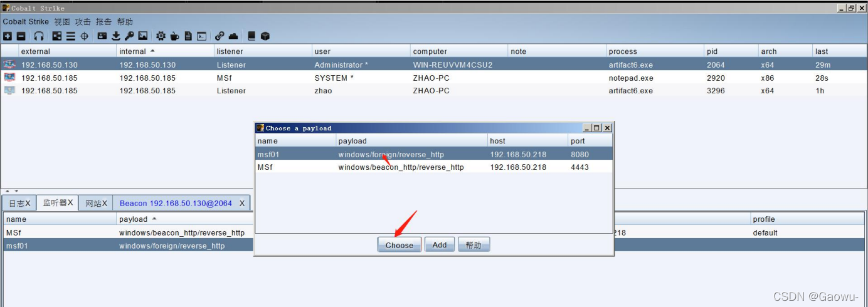Image resolution: width=868 pixels, height=307 pixels.
Task: Click the Java coffee-cup attack icon
Action: pyautogui.click(x=174, y=36)
